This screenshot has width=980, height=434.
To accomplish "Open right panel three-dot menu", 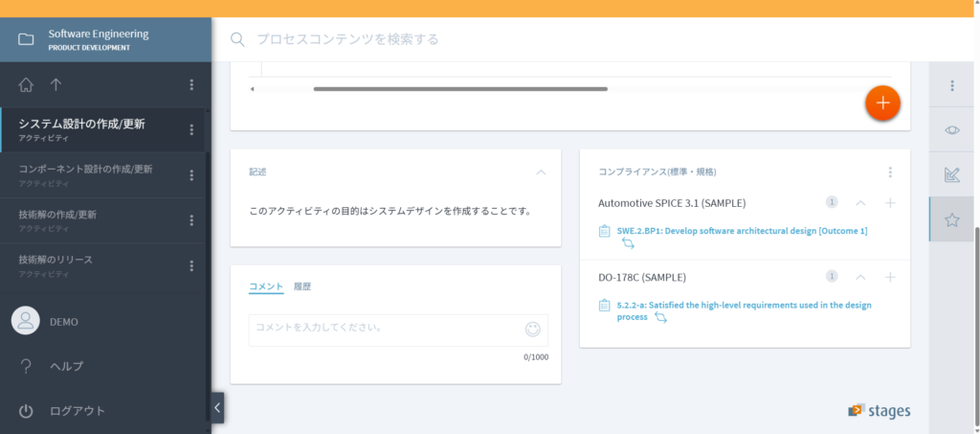I will click(x=952, y=85).
